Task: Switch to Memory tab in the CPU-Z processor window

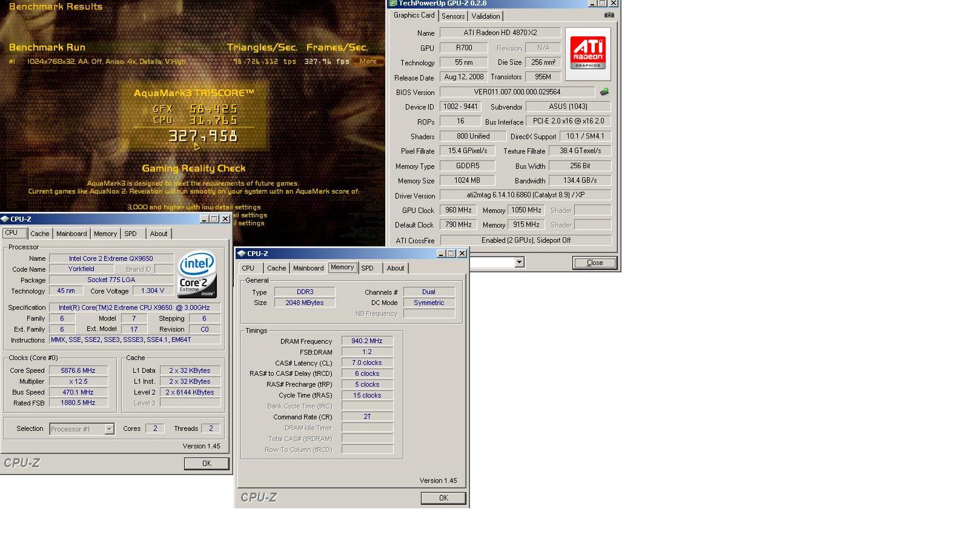Action: [x=105, y=234]
